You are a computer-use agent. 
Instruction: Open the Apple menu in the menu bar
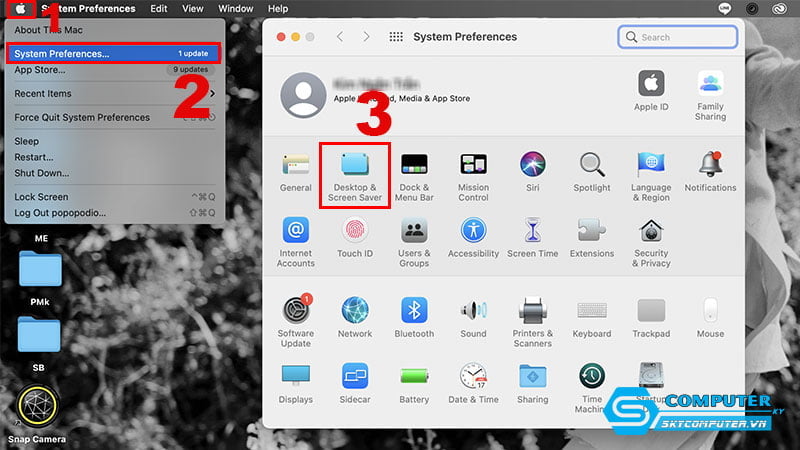pos(20,9)
